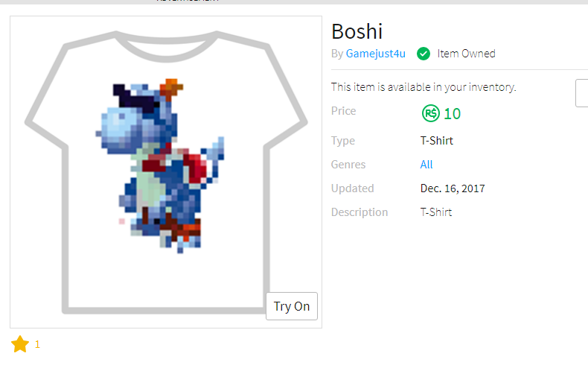Click the Updated field label

352,188
